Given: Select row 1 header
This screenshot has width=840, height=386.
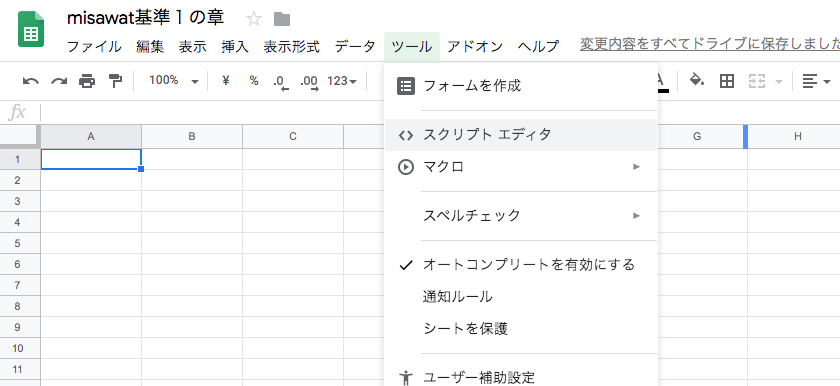Looking at the screenshot, I should click(x=18, y=159).
